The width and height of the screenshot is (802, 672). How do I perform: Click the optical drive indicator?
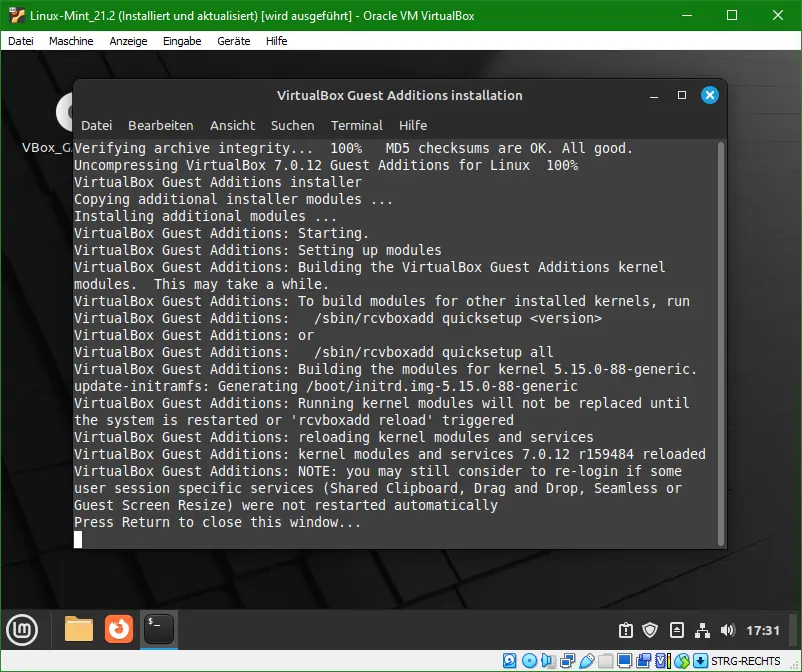click(529, 661)
